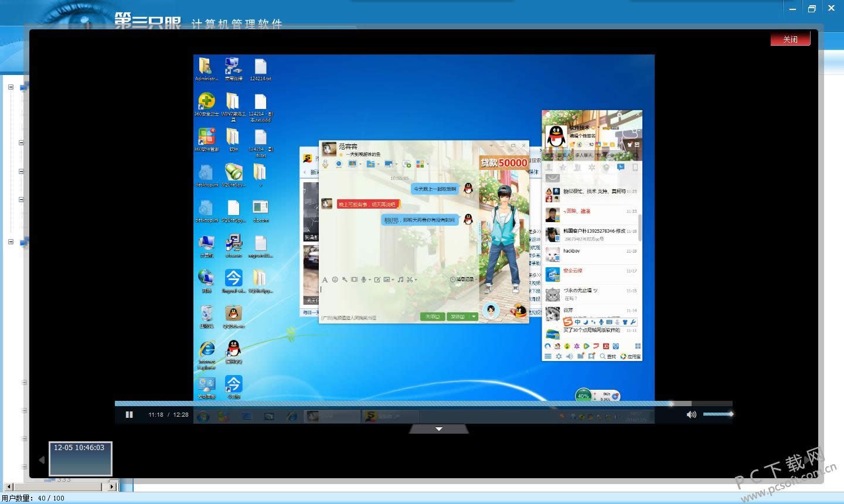Open 应用宝 at the bottom of the QQ panel
The height and width of the screenshot is (504, 844).
(631, 356)
